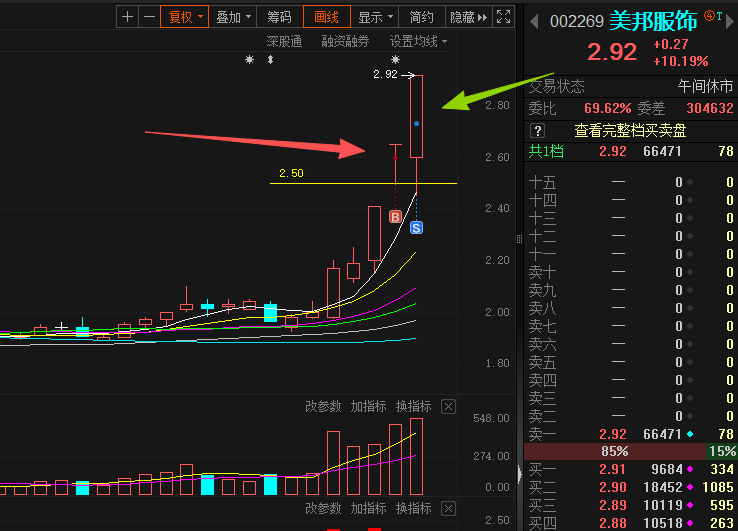Click 换指标 in the bottom indicator panel
This screenshot has height=531, width=738.
(x=413, y=508)
